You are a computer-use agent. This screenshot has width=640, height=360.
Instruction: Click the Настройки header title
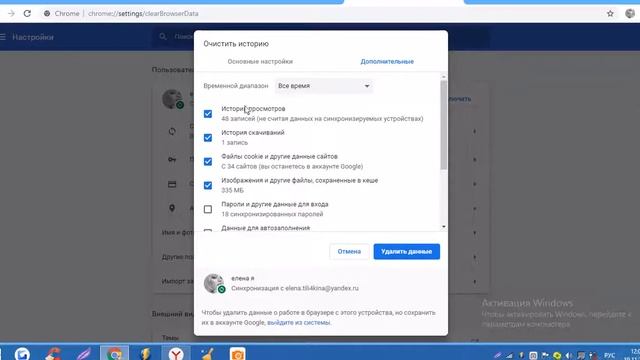(33, 37)
